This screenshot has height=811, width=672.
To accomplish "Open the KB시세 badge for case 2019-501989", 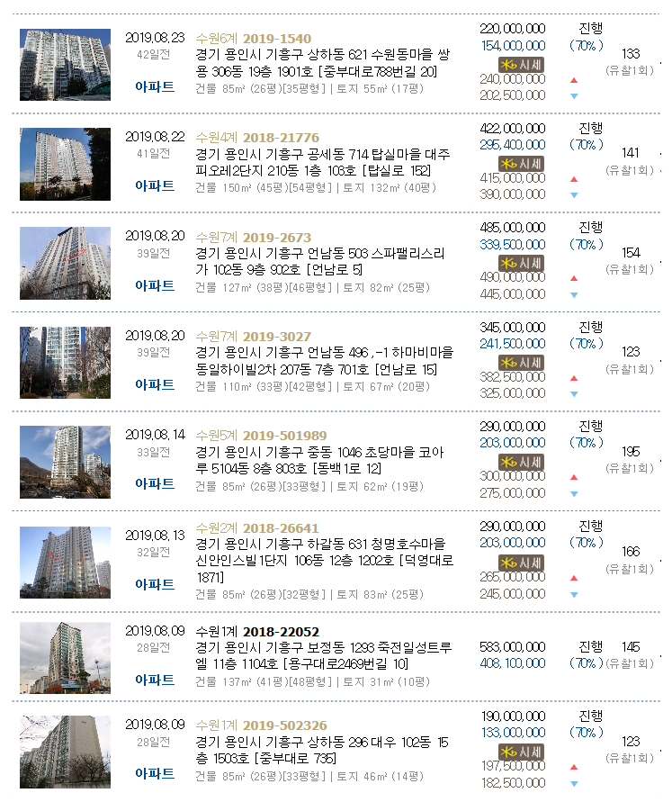I will (x=521, y=462).
